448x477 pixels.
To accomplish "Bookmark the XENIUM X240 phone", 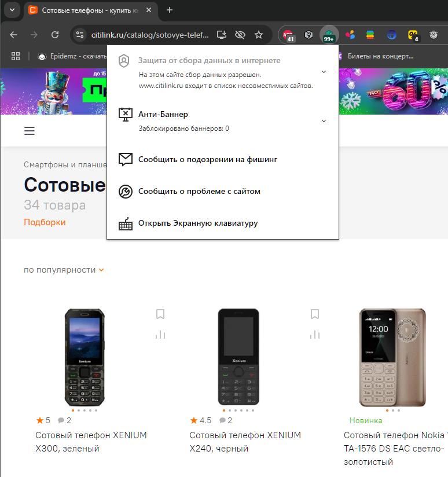I will point(315,314).
